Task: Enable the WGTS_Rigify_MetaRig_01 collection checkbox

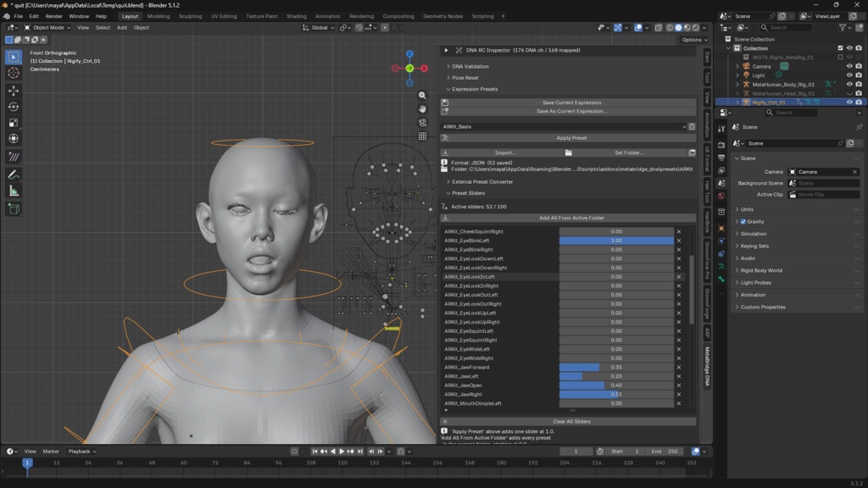Action: pos(840,58)
